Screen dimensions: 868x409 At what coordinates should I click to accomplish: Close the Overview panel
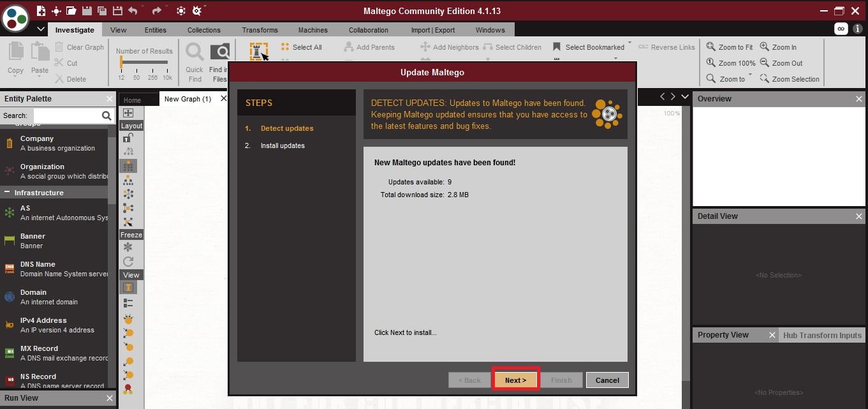(x=859, y=99)
